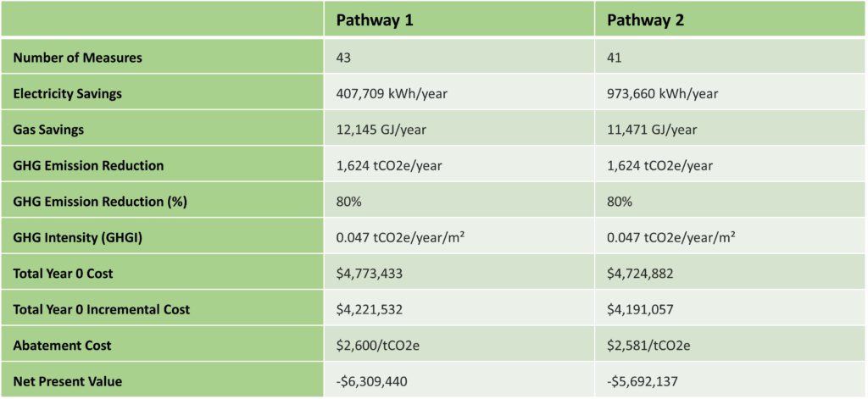Image resolution: width=868 pixels, height=399 pixels.
Task: Click the Pathway 2 column header
Action: (x=645, y=20)
